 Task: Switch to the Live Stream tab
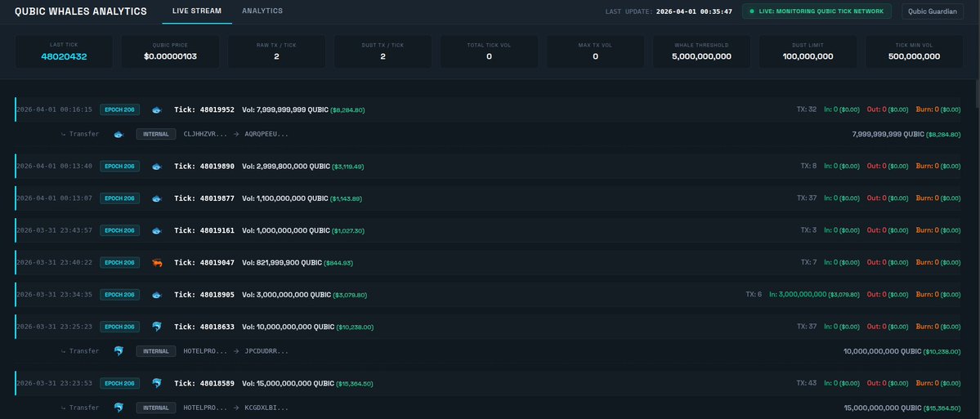pos(197,11)
